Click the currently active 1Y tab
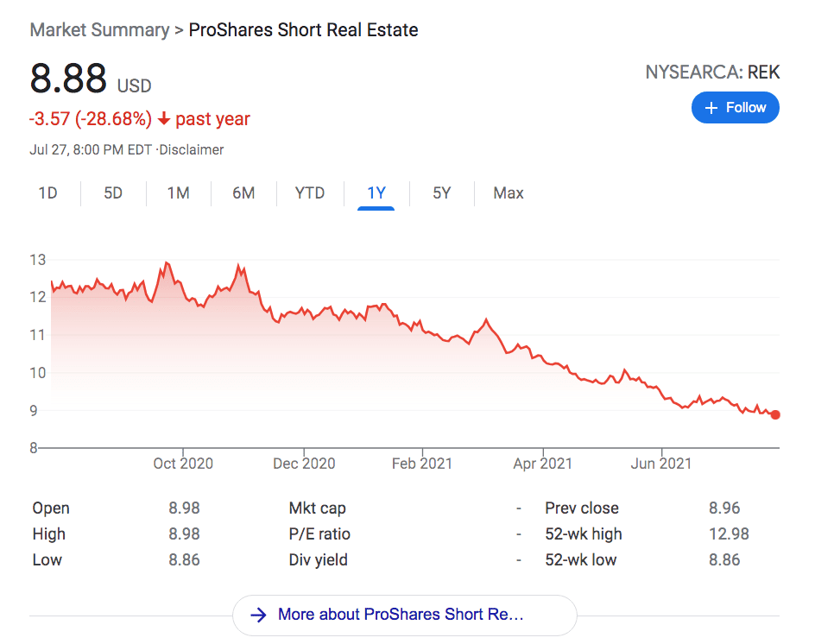The width and height of the screenshot is (815, 644). [x=376, y=193]
